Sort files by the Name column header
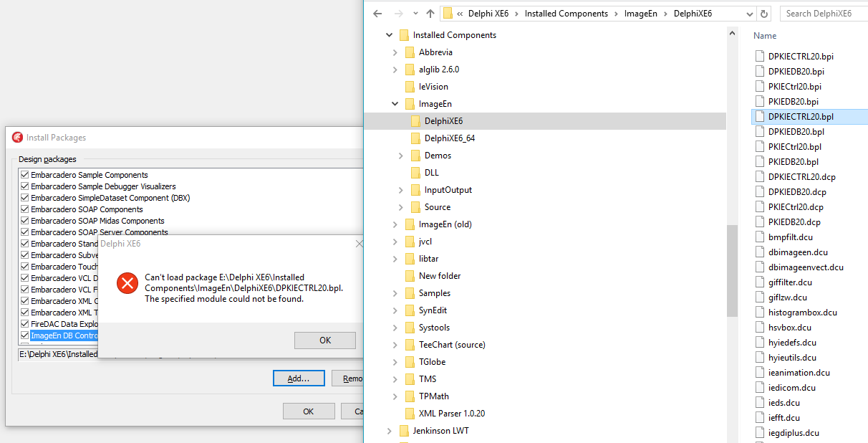The image size is (868, 443). (765, 36)
